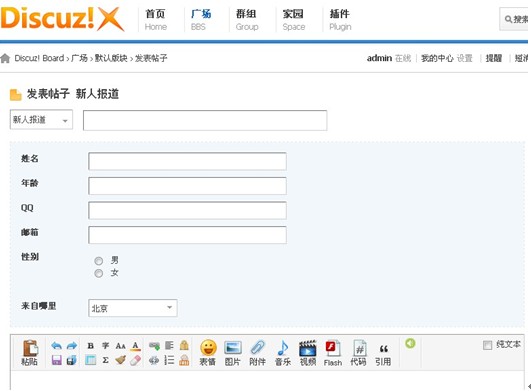Open 提醒 notifications link
531x391 pixels.
click(x=494, y=58)
